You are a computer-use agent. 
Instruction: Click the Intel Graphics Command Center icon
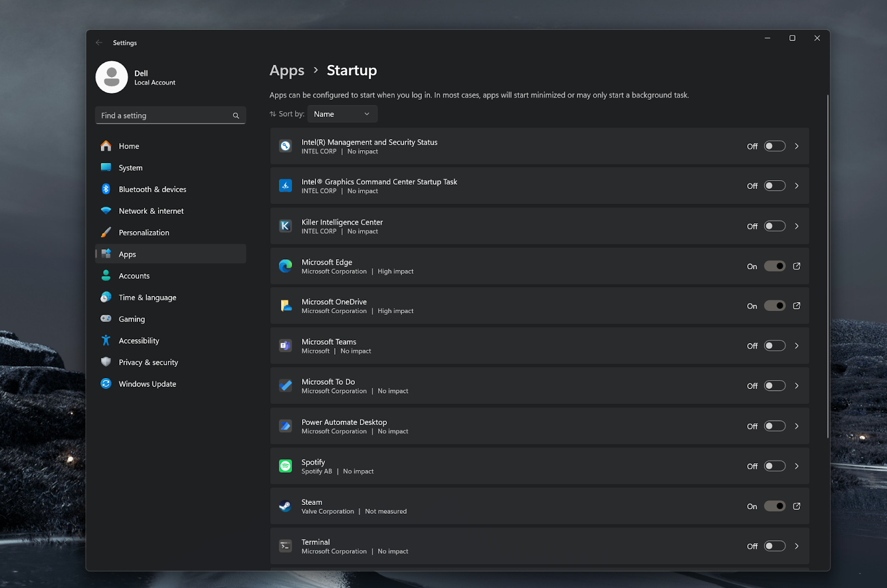[x=286, y=186]
